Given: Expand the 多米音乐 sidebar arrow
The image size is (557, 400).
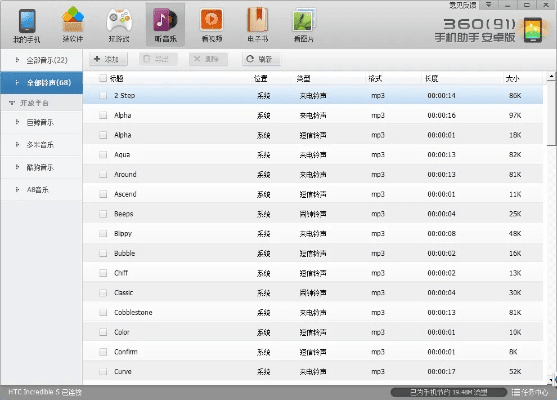Looking at the screenshot, I should pos(17,145).
